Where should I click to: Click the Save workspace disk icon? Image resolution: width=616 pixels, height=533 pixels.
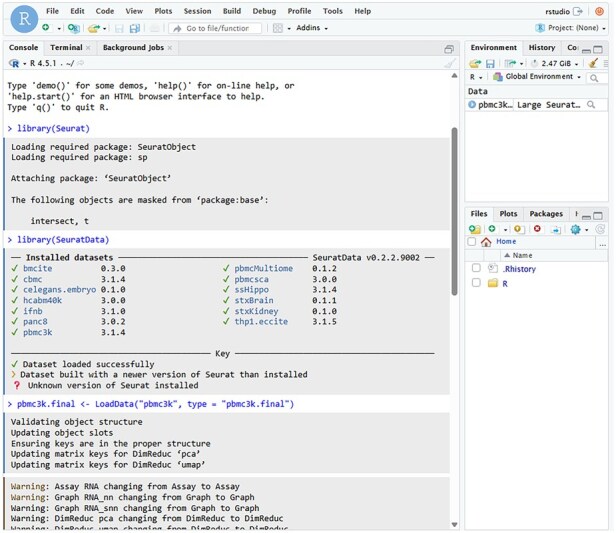[490, 63]
